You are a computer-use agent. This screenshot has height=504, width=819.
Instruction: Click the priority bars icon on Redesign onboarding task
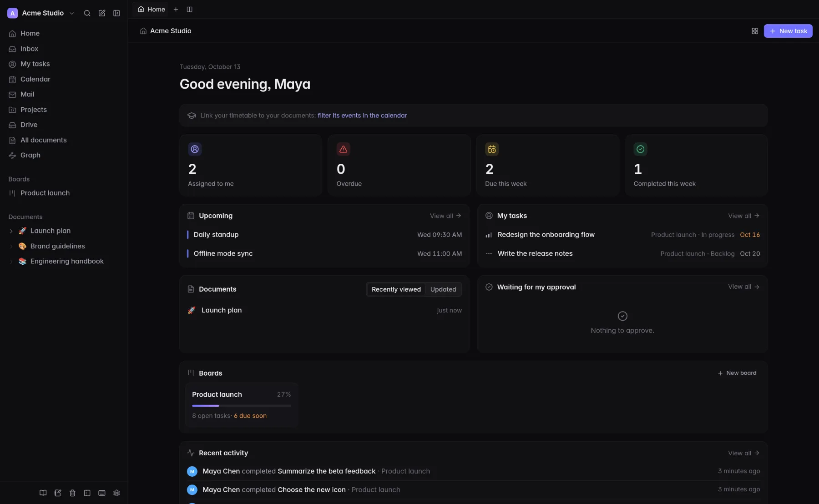tap(489, 235)
